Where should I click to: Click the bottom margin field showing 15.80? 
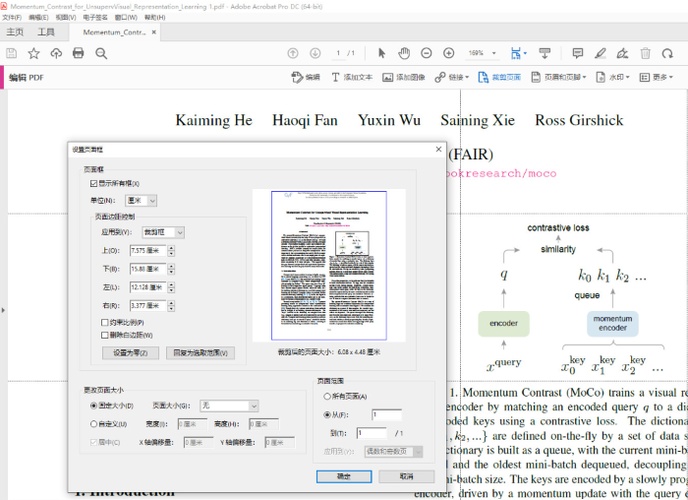coord(148,269)
